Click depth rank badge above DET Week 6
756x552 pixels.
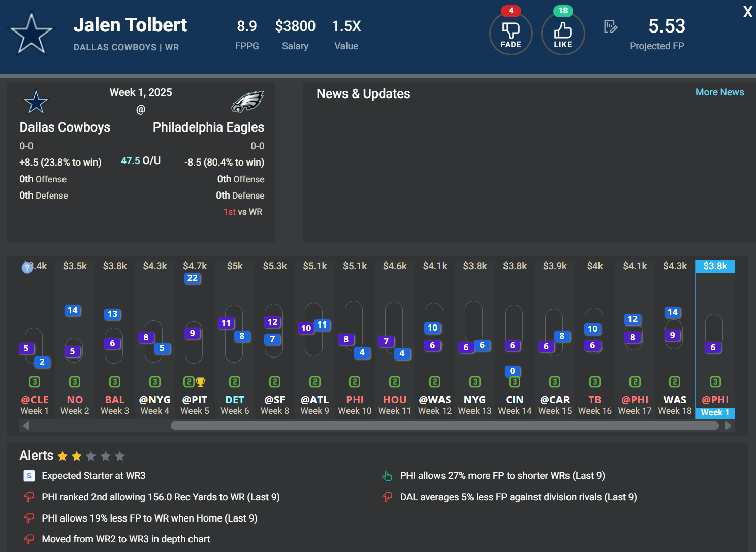(x=235, y=382)
